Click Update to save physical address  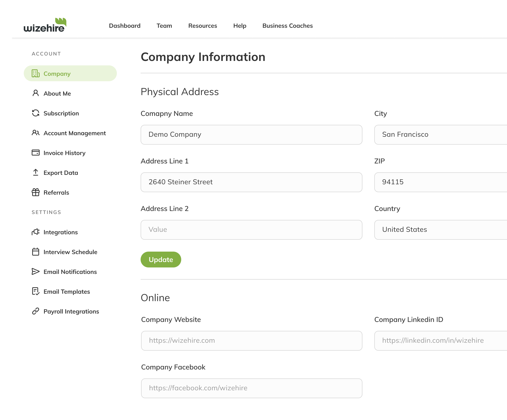161,260
